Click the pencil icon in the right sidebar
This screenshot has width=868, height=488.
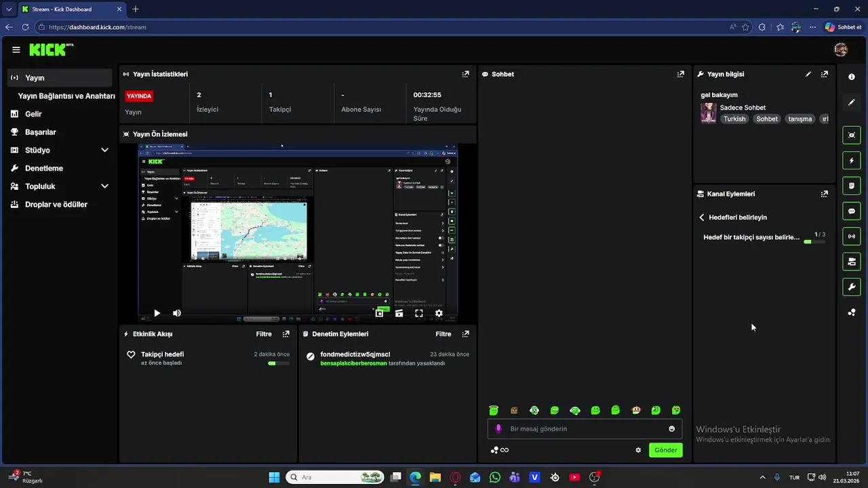pyautogui.click(x=852, y=102)
